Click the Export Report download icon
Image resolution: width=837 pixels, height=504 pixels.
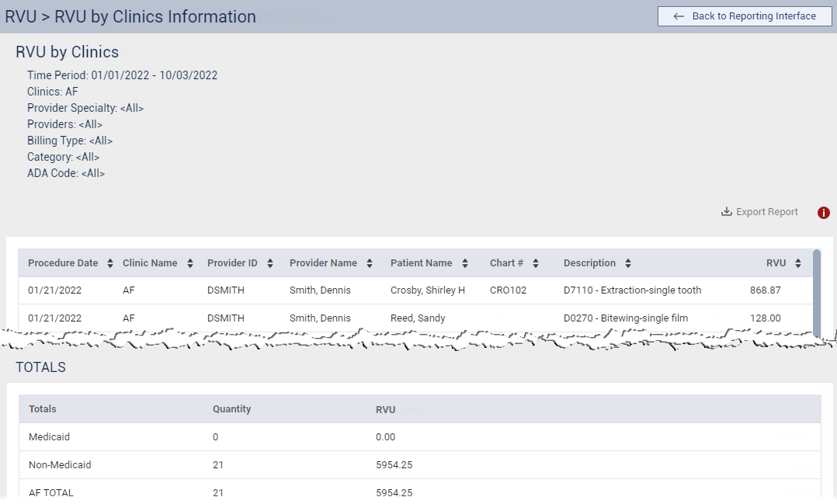click(x=727, y=212)
